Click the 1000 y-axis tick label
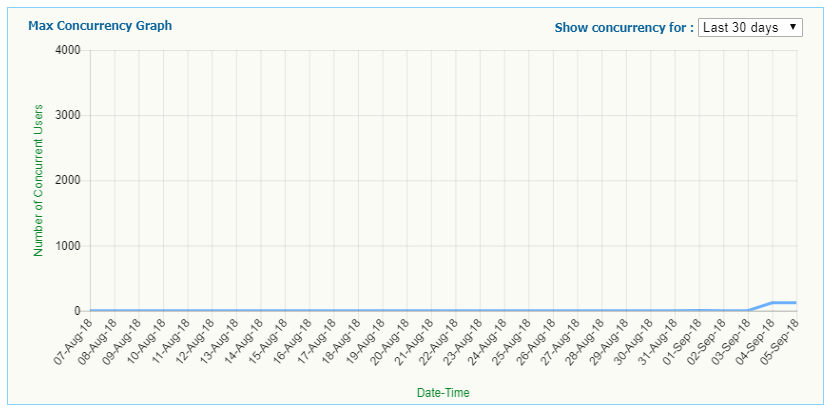Viewport: 832px width, 412px height. [x=67, y=246]
